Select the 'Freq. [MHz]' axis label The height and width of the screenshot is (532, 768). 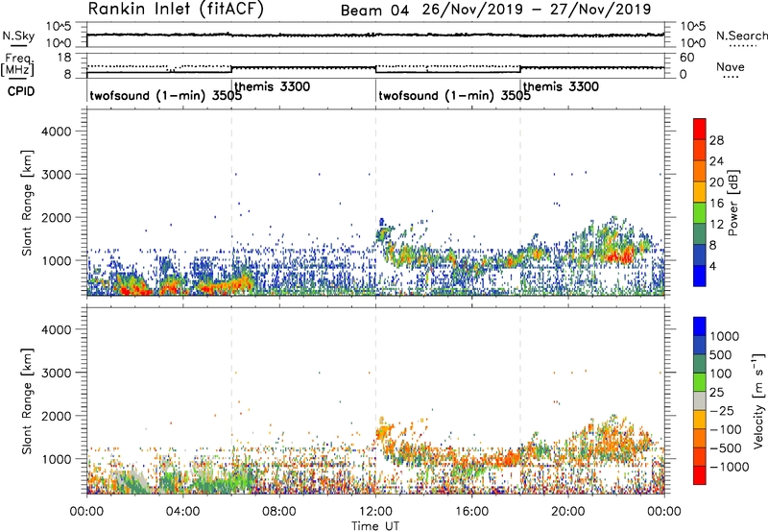17,64
